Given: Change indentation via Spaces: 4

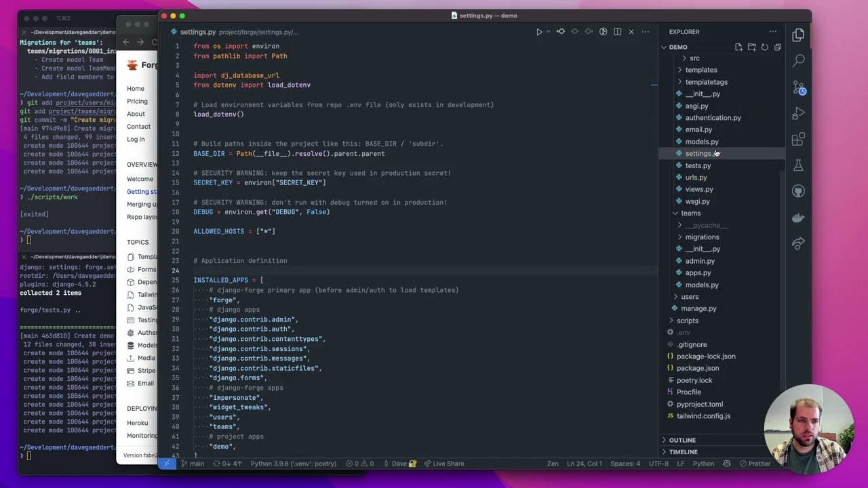Looking at the screenshot, I should point(625,464).
